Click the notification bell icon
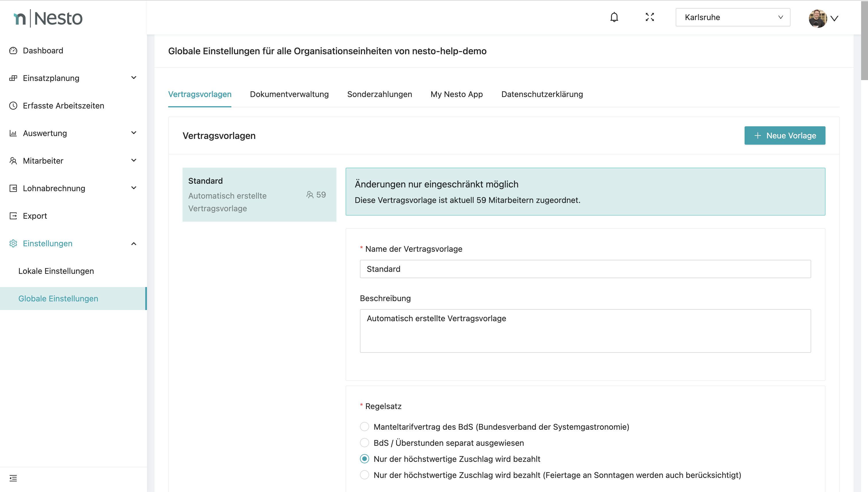The height and width of the screenshot is (492, 868). coord(614,17)
